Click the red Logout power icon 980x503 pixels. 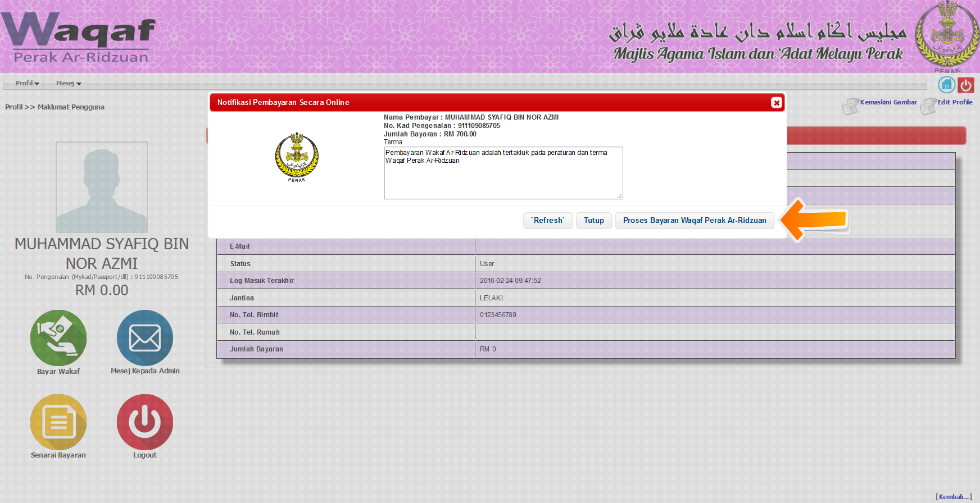(145, 422)
